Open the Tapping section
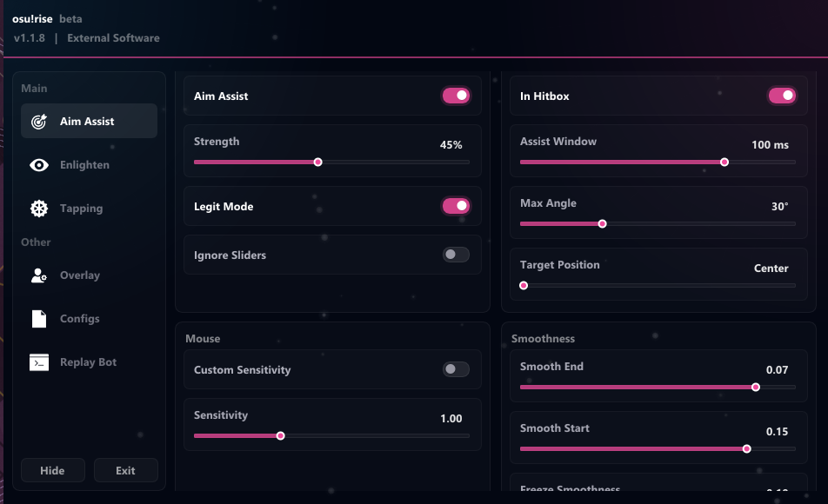Viewport: 828px width, 504px height. pyautogui.click(x=89, y=209)
